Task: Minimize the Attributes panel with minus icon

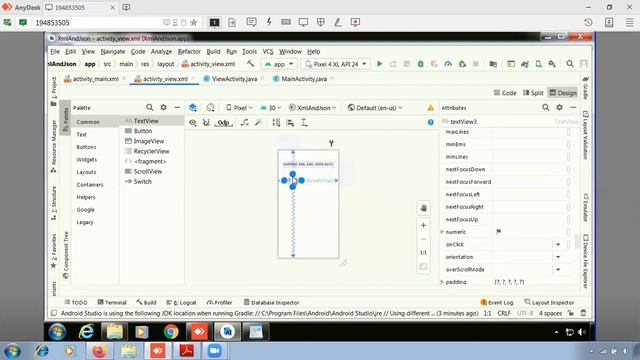Action: click(x=573, y=107)
